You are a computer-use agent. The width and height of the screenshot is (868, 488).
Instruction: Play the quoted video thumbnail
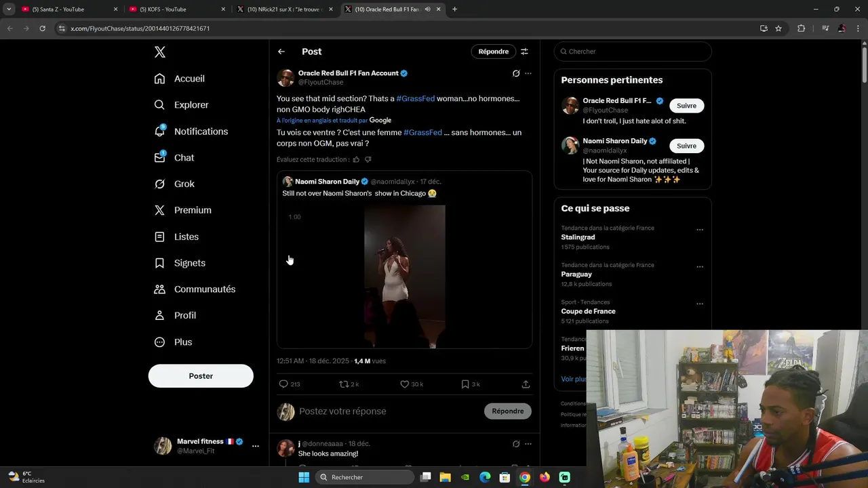404,277
